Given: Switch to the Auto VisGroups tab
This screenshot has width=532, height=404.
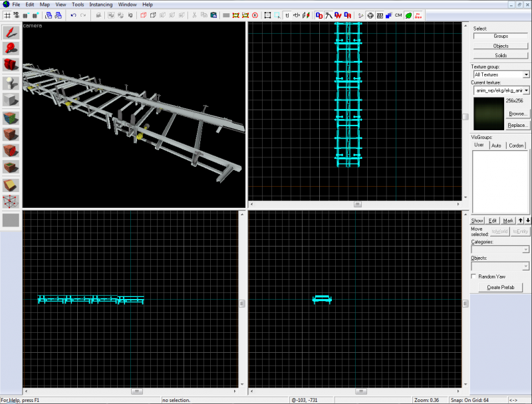Looking at the screenshot, I should [496, 145].
